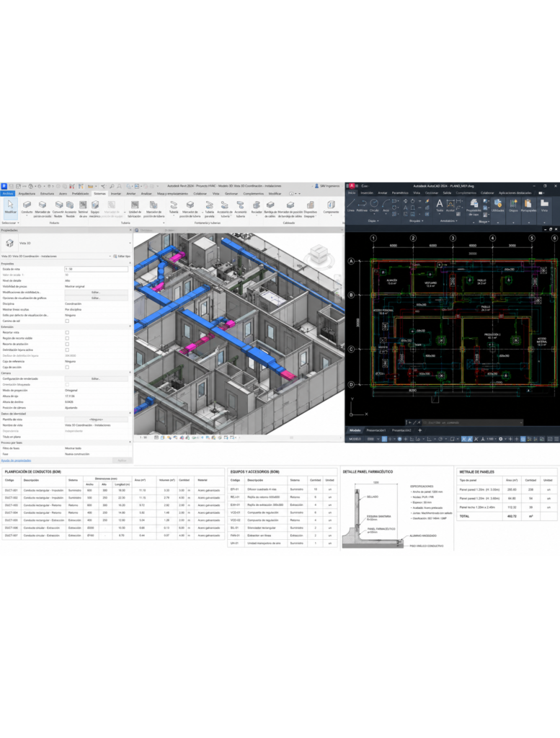Open the Ayuda de propiedades link

click(x=16, y=461)
